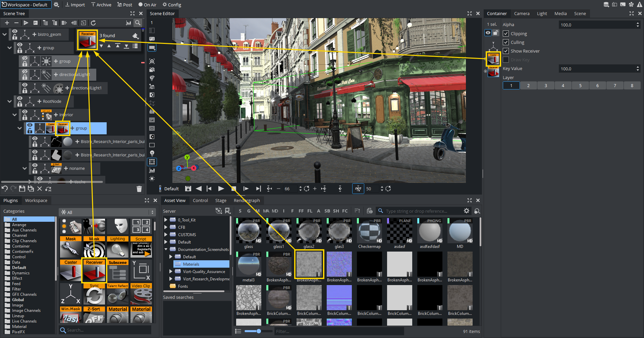
Task: Toggle visibility eye of bistro_geom
Action: click(15, 31)
